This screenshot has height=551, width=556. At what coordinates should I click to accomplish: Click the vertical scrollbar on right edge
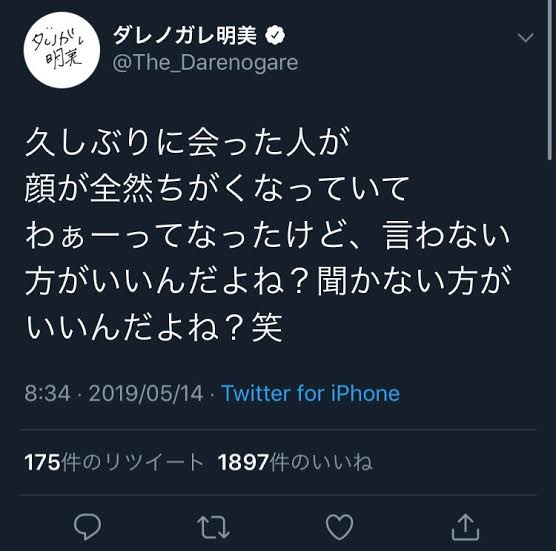[549, 80]
